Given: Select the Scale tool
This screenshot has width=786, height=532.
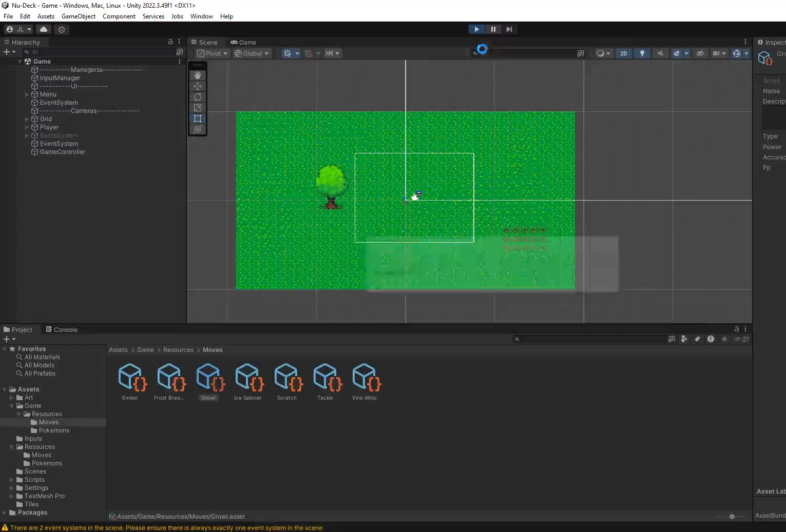Looking at the screenshot, I should 198,108.
